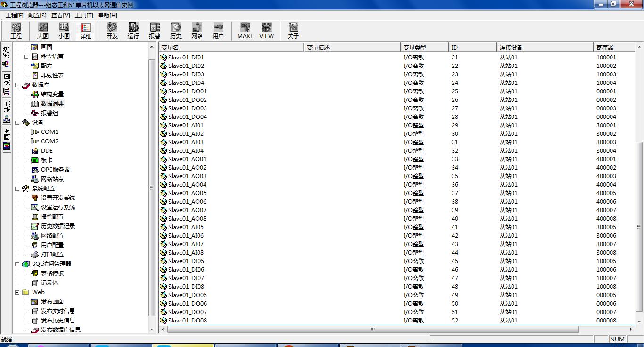Launch VIEW from the toolbar
Screen dimensions: 644x347
coord(266,31)
